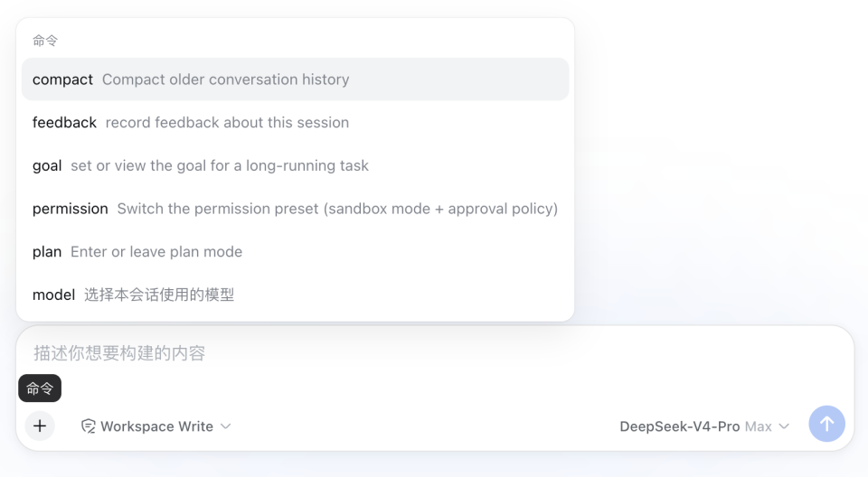Select the feedback command
Image resolution: width=868 pixels, height=477 pixels.
point(295,122)
